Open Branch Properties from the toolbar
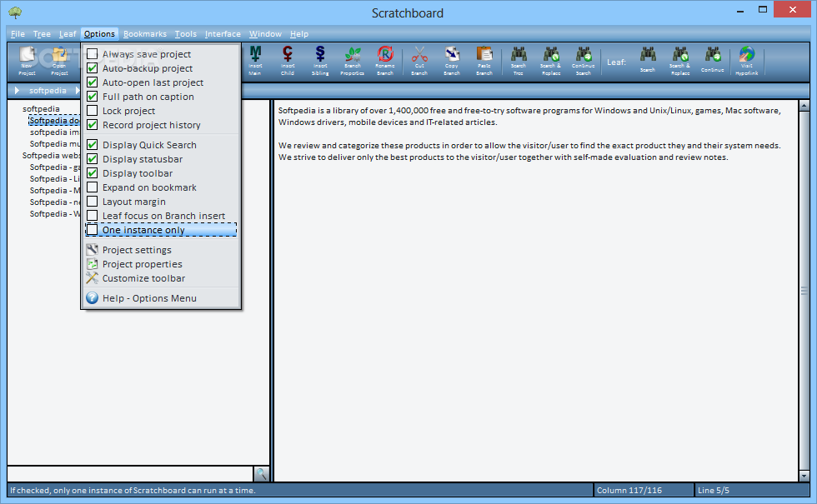 (352, 60)
